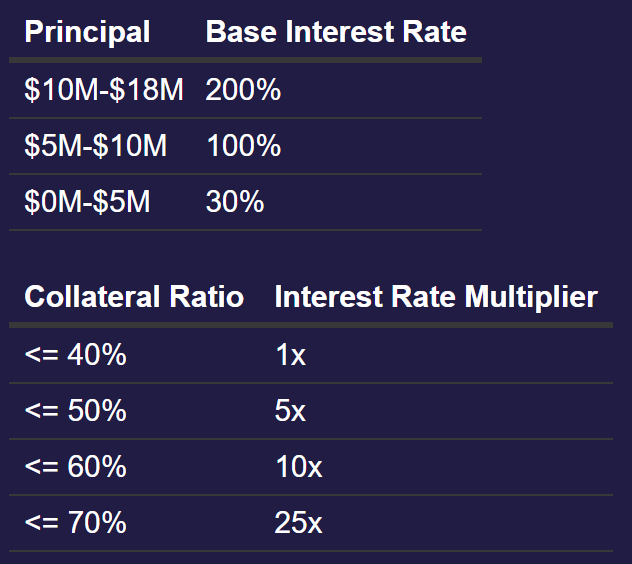Click the Base Interest Rate header
The image size is (632, 564).
(336, 32)
